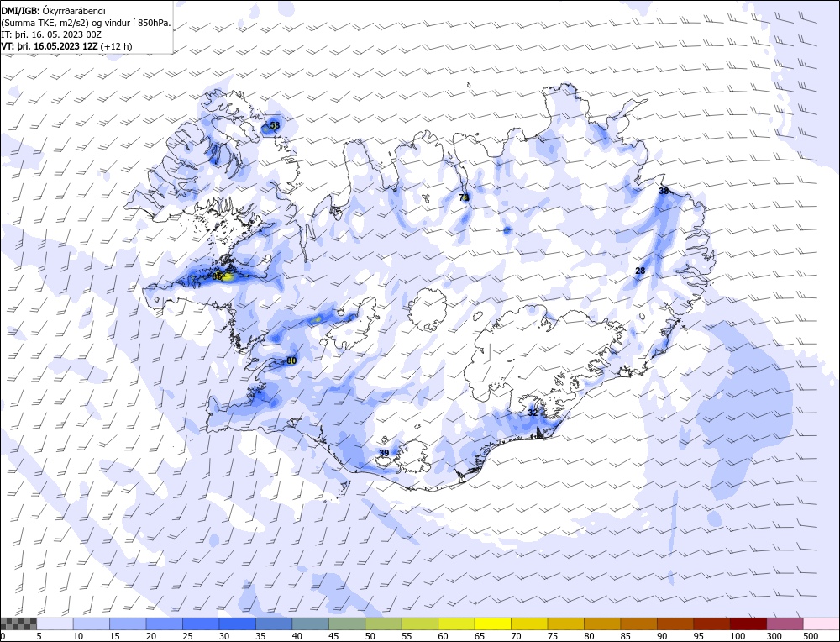Viewport: 840px width, 642px height.
Task: Select the 40–45 teal legend swatch
Action: pos(311,624)
